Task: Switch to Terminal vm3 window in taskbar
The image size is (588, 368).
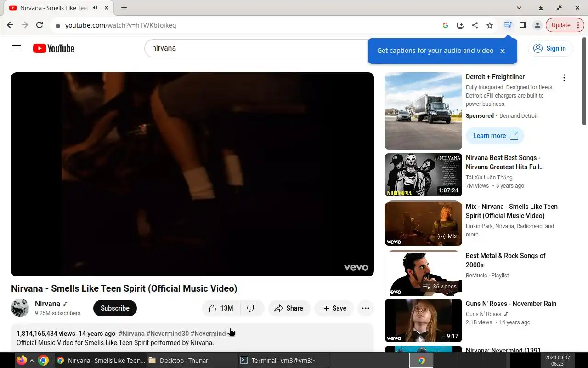Action: tap(284, 361)
